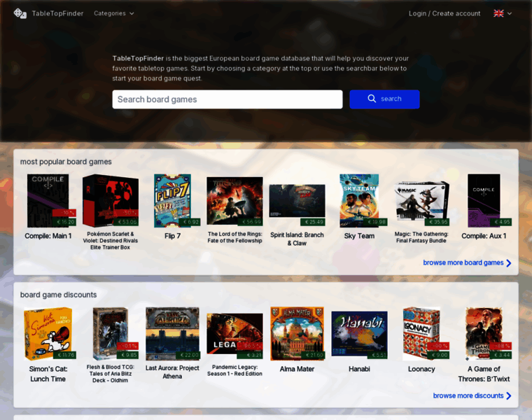Open Magic: The Gathering Final Fantasy Bundle cover
This screenshot has width=532, height=420.
click(x=421, y=200)
